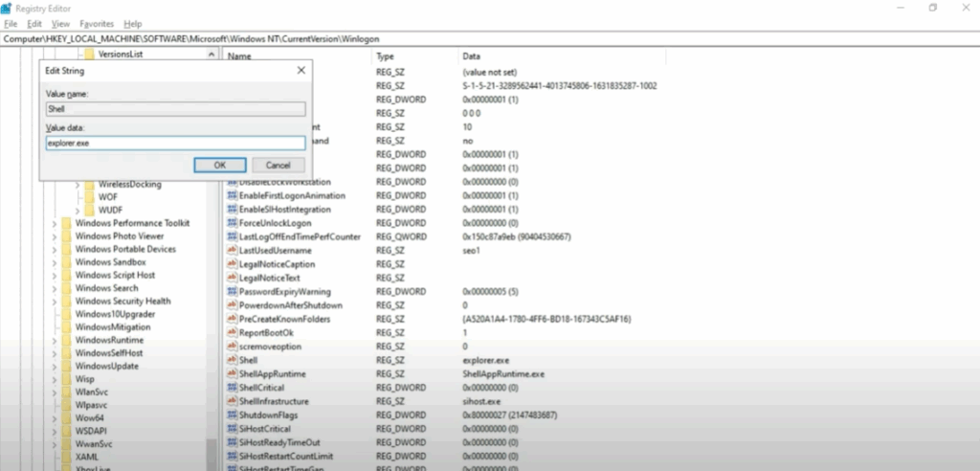Screen dimensions: 980x471
Task: Click the DWORD icon beside SiHostReadyTimeOut
Action: [x=232, y=443]
